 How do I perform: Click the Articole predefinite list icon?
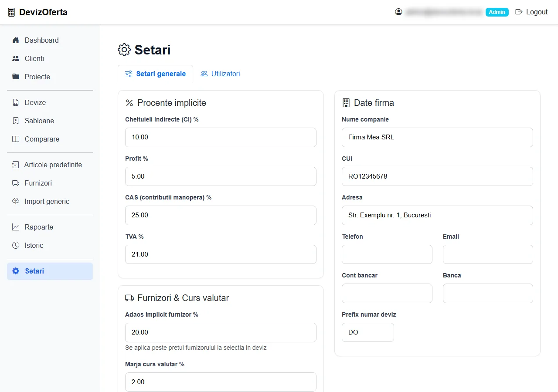coord(16,165)
